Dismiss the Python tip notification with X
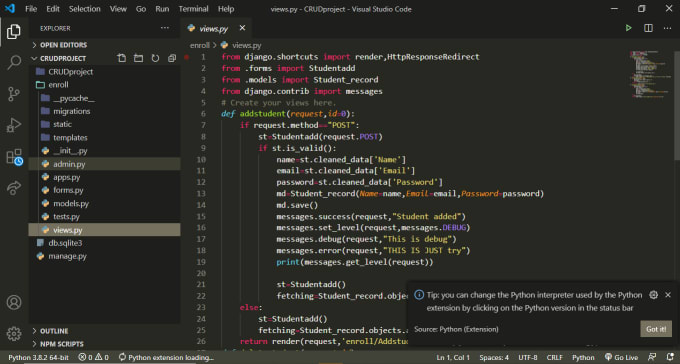 tap(668, 295)
